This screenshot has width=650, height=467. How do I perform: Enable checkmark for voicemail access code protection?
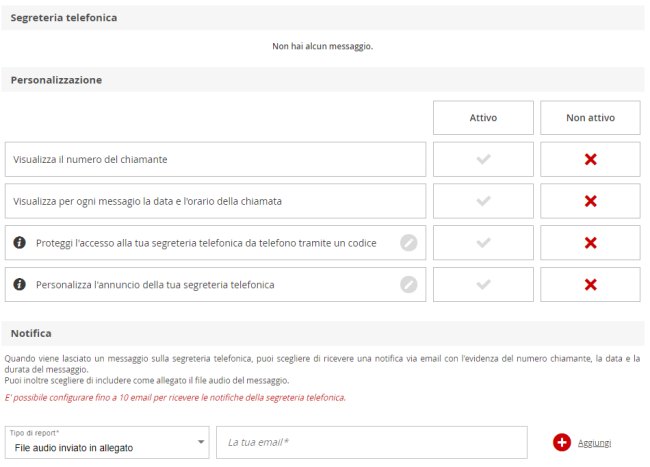pyautogui.click(x=483, y=243)
